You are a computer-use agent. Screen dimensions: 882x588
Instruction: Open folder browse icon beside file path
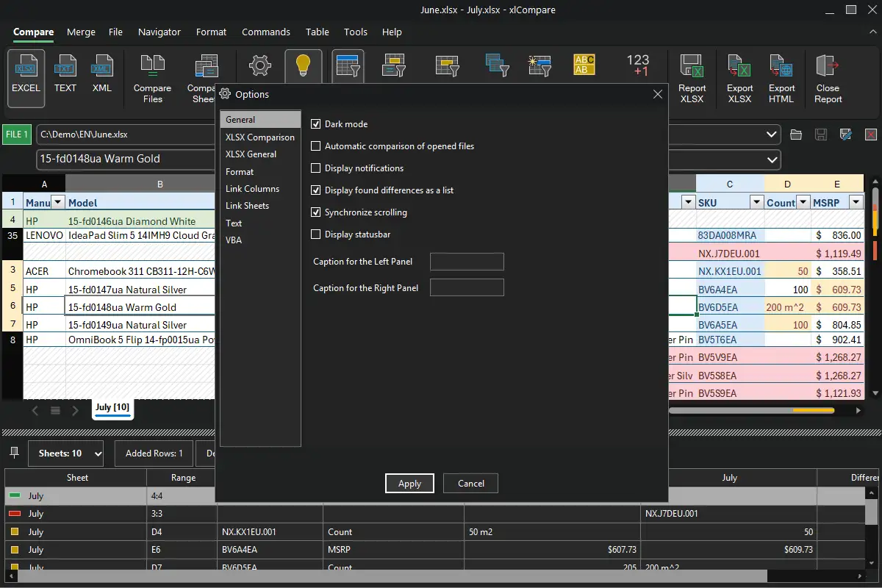pos(796,135)
